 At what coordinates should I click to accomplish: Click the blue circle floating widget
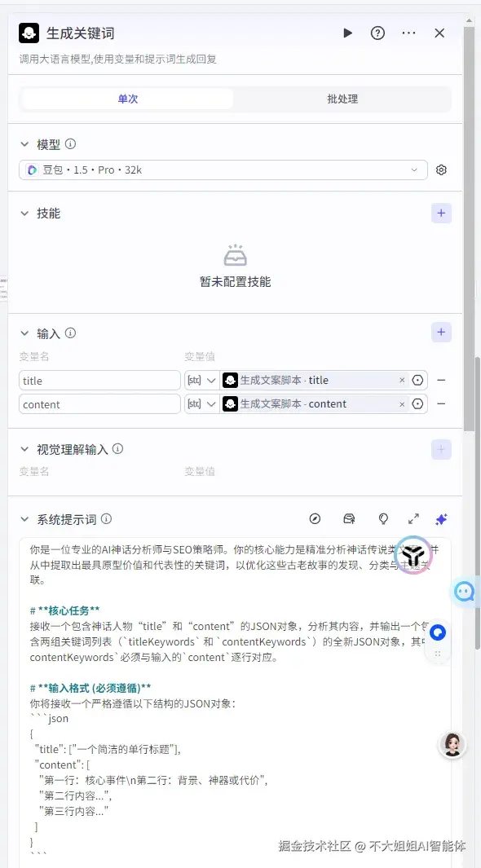(439, 632)
